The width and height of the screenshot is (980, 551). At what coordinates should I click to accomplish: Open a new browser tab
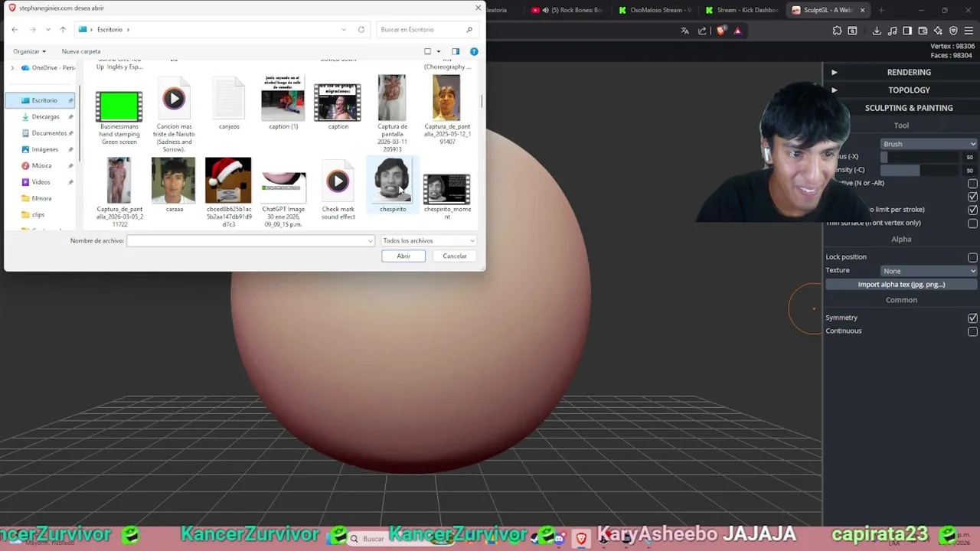(x=881, y=10)
